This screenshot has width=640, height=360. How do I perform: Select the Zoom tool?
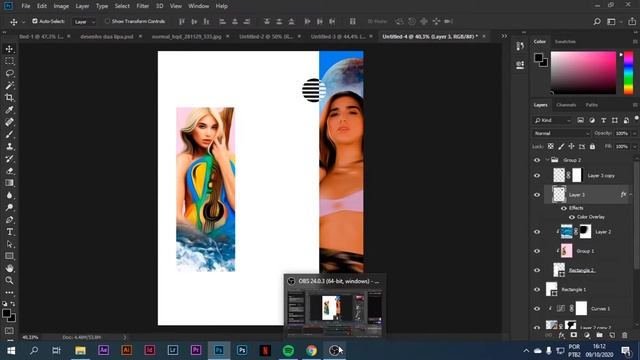pyautogui.click(x=9, y=280)
